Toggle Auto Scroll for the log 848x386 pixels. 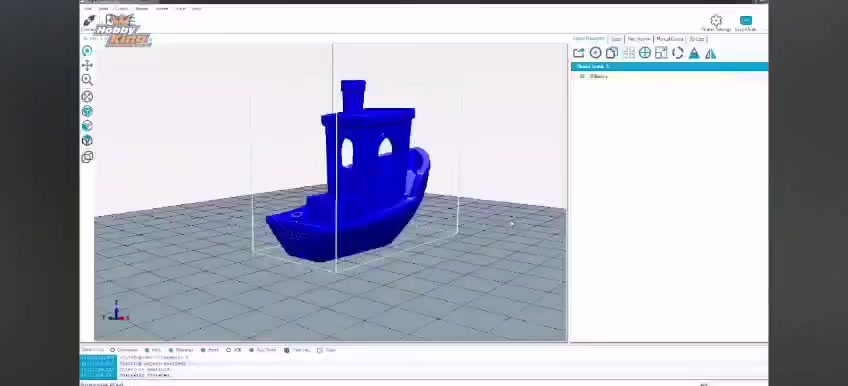tap(263, 350)
